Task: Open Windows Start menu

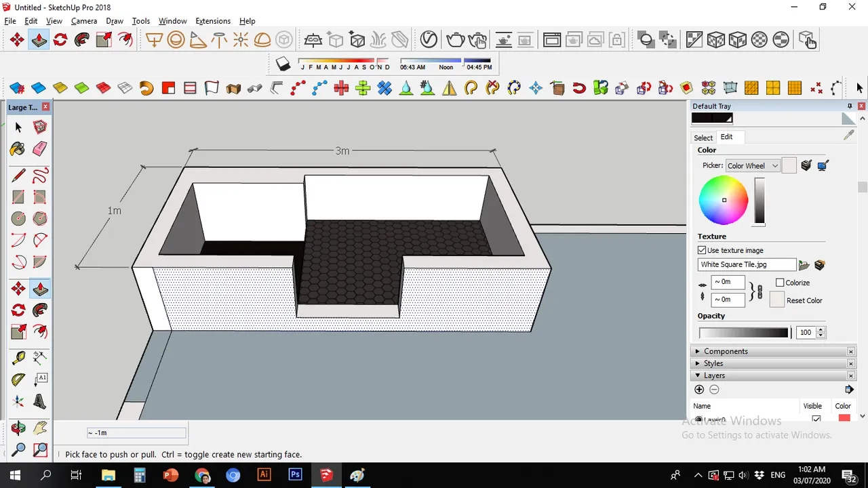Action: [15, 475]
